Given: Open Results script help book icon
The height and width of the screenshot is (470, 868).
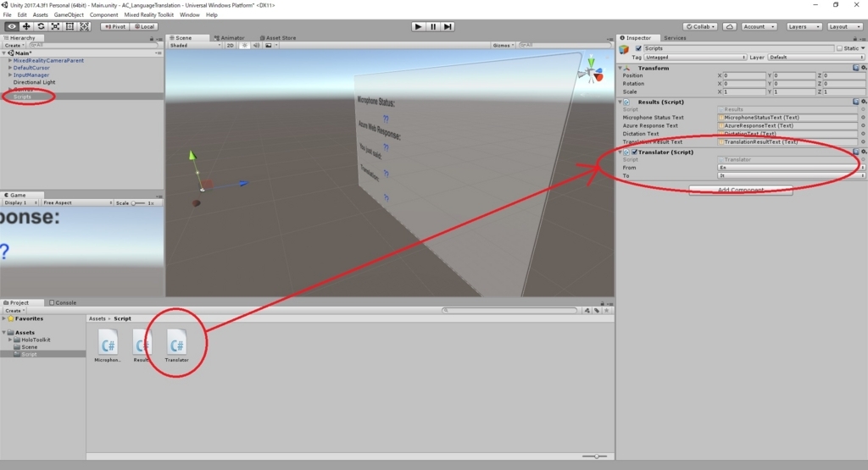Looking at the screenshot, I should tap(856, 102).
